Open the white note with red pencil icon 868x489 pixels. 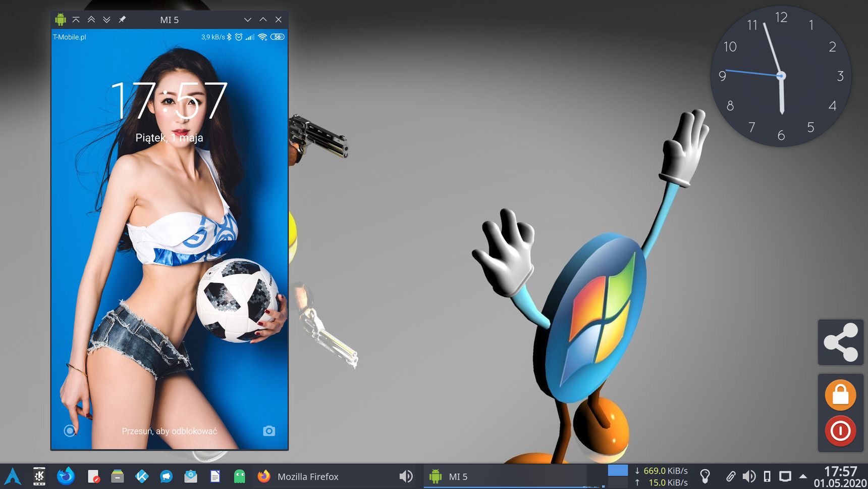93,476
